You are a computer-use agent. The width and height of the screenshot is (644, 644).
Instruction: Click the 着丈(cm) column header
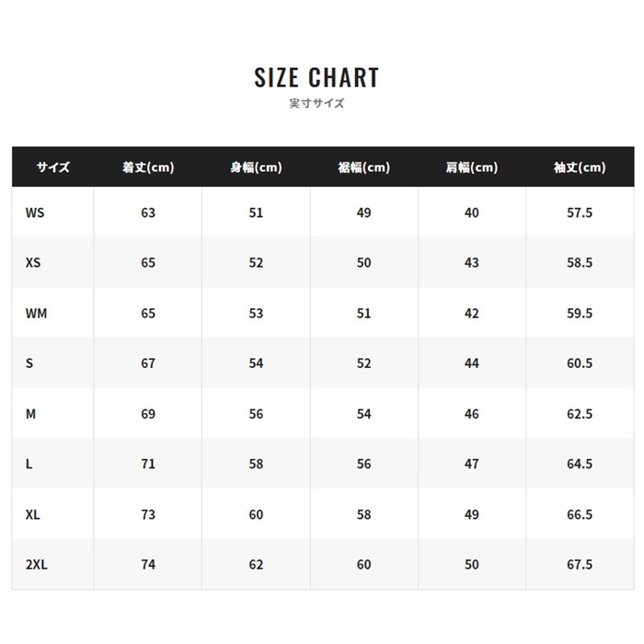coord(148,167)
